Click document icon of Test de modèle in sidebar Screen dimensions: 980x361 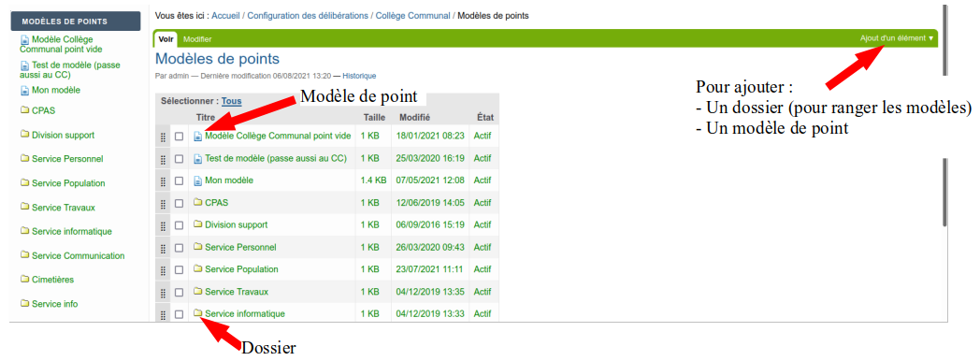(x=25, y=65)
